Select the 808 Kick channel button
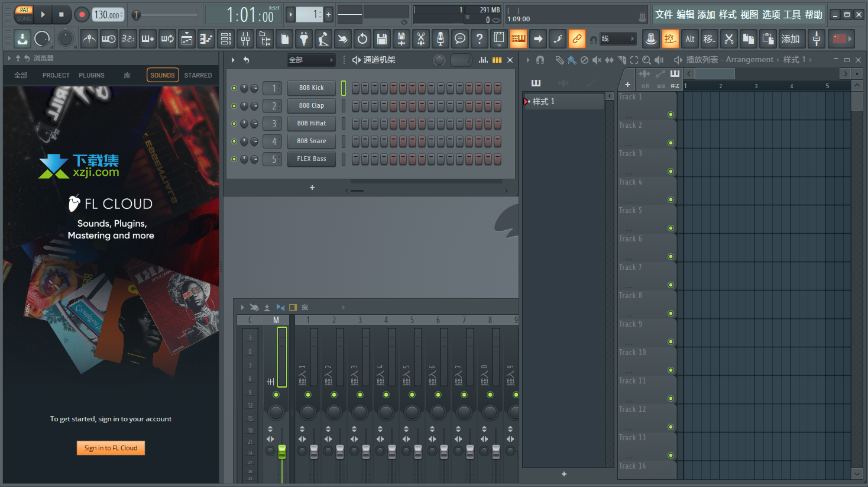The height and width of the screenshot is (487, 868). [312, 88]
